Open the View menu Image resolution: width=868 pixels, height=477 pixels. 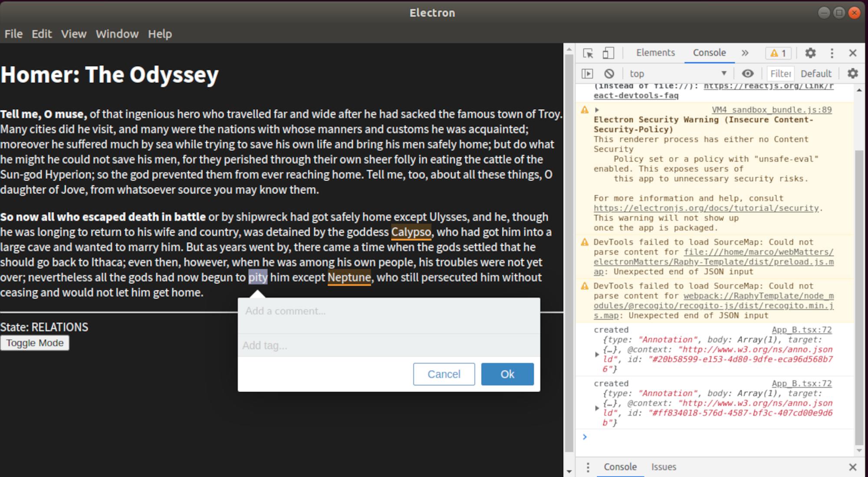[73, 34]
